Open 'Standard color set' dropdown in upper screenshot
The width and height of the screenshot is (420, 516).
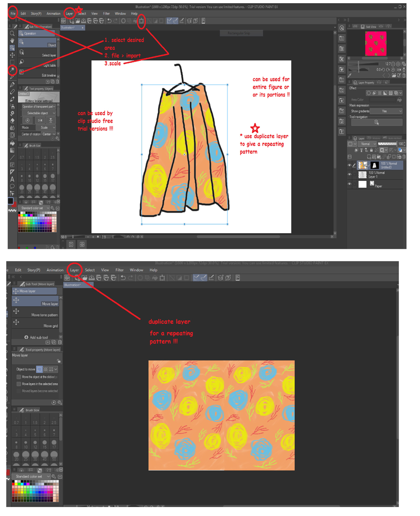click(34, 208)
